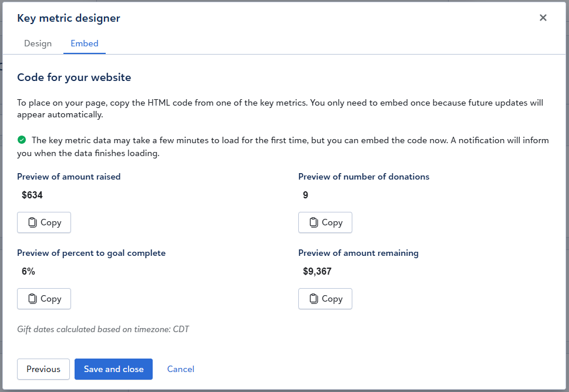Select the 6% goal complete preview
This screenshot has width=569, height=392.
(28, 271)
